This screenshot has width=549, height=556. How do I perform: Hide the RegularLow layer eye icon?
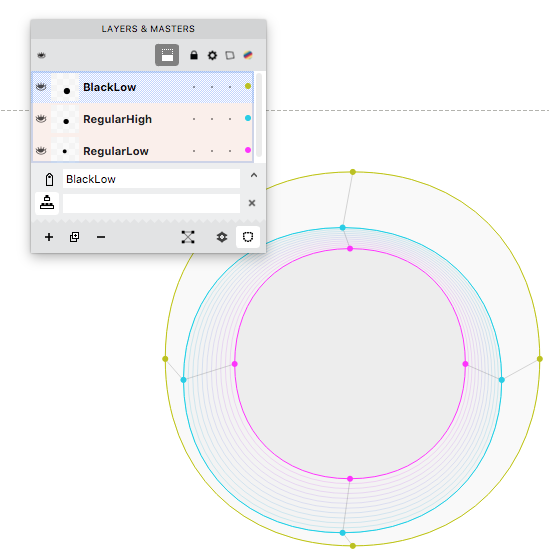41,151
